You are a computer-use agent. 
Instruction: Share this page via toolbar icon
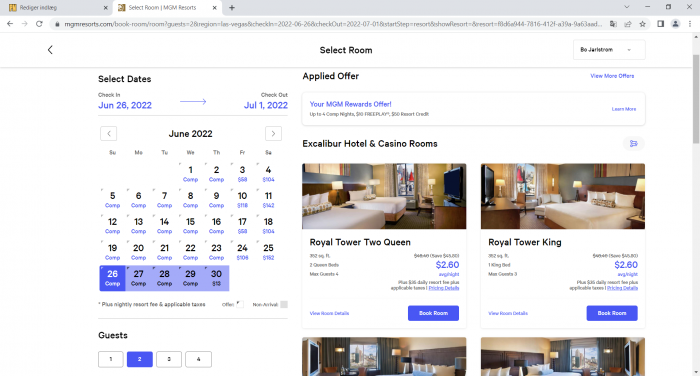pyautogui.click(x=628, y=24)
